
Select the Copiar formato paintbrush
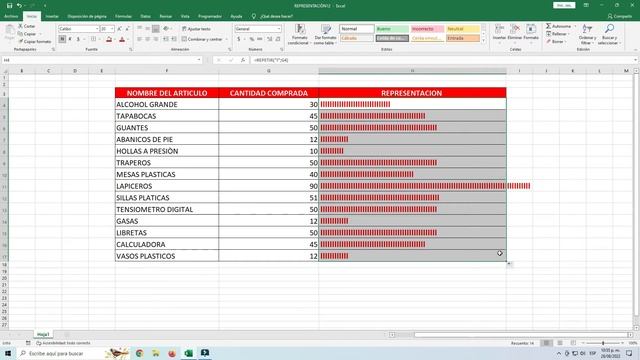35,42
